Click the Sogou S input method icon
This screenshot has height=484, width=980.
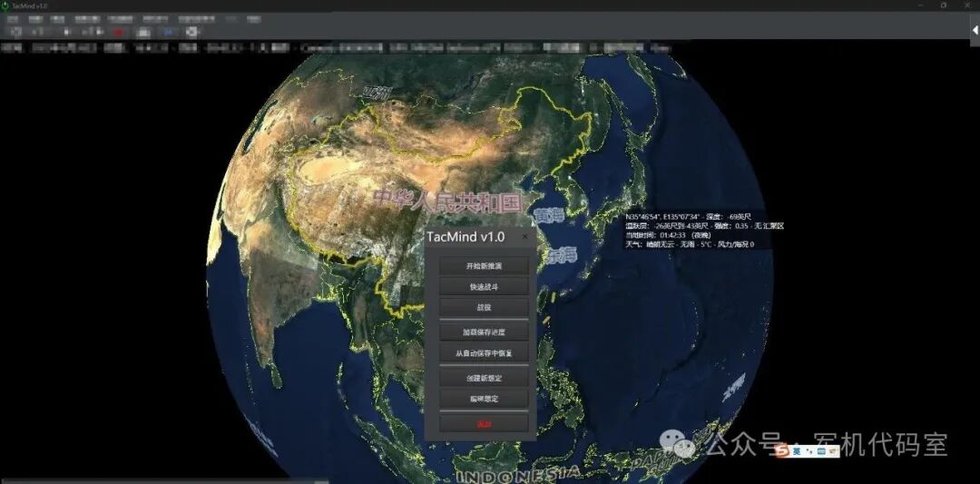coord(782,451)
